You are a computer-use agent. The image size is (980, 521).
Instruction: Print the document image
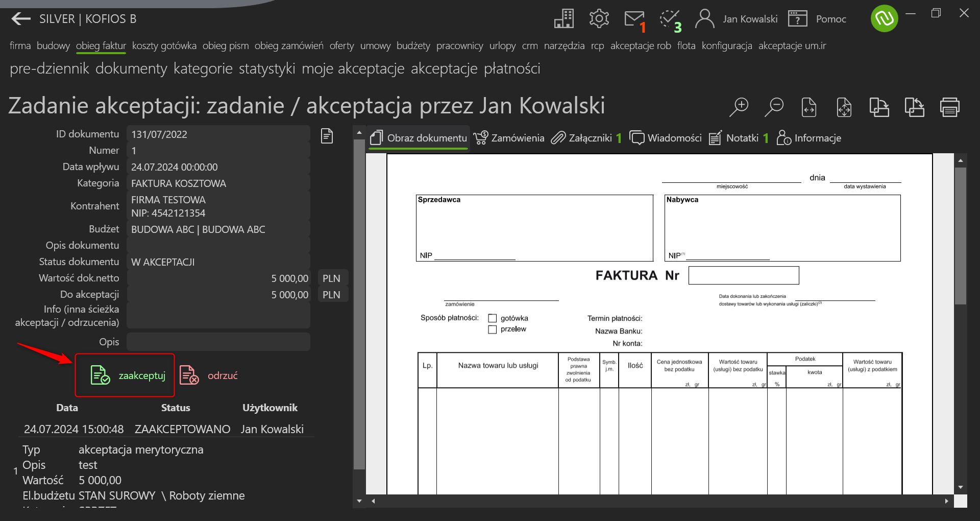[950, 107]
